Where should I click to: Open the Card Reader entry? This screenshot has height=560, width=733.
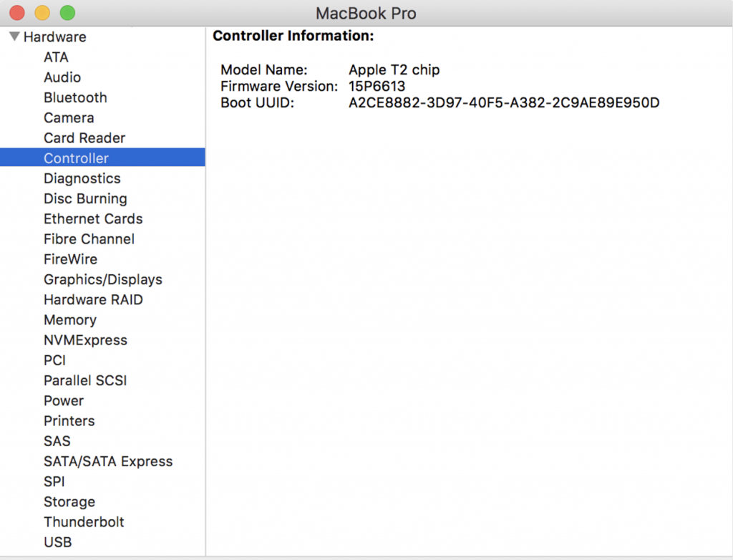tap(84, 138)
